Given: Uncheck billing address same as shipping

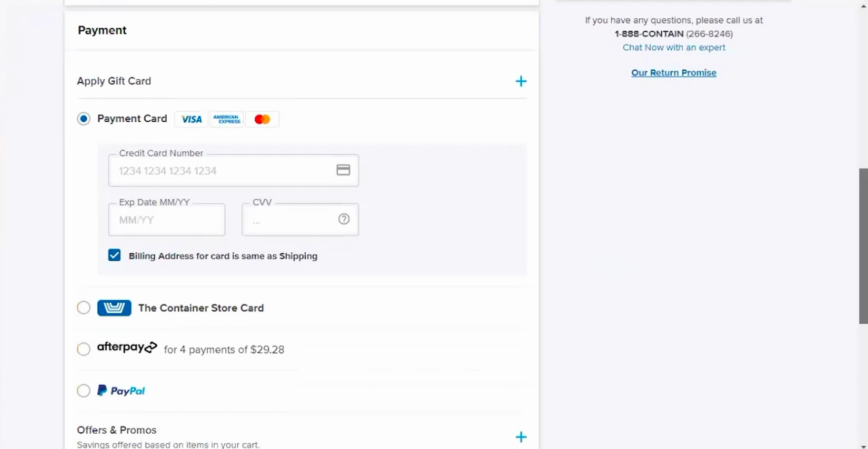Looking at the screenshot, I should pyautogui.click(x=114, y=255).
